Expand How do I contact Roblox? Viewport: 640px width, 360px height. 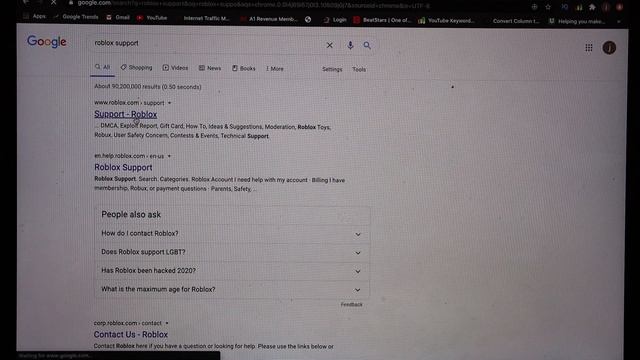click(x=232, y=233)
